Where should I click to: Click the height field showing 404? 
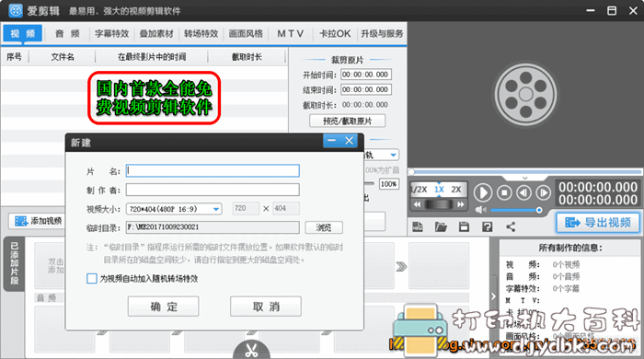coord(286,209)
